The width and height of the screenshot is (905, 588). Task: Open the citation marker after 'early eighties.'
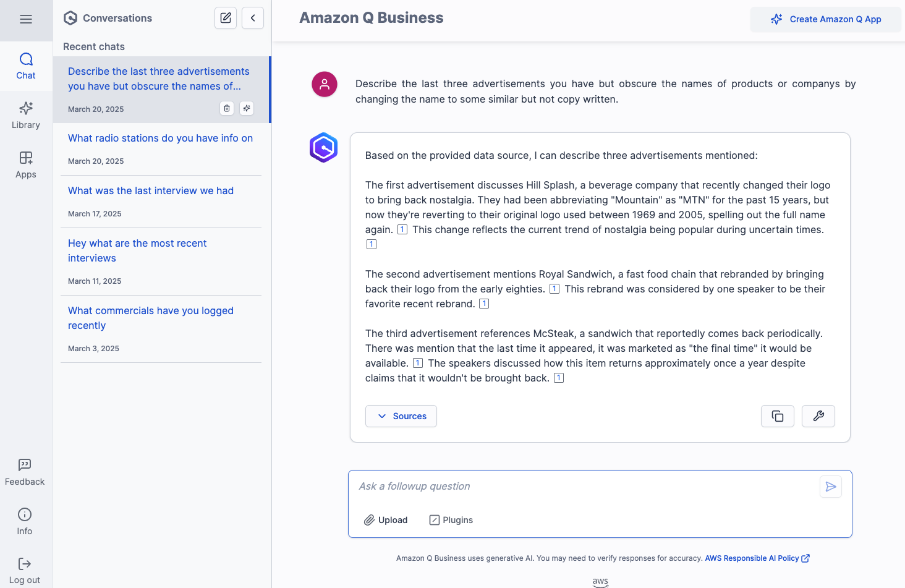[x=554, y=289]
